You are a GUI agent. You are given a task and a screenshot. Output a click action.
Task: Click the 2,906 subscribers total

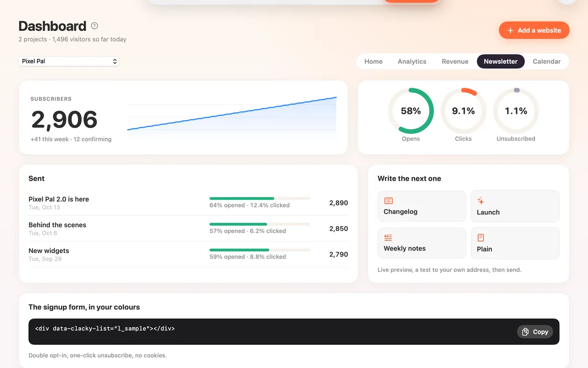(64, 120)
